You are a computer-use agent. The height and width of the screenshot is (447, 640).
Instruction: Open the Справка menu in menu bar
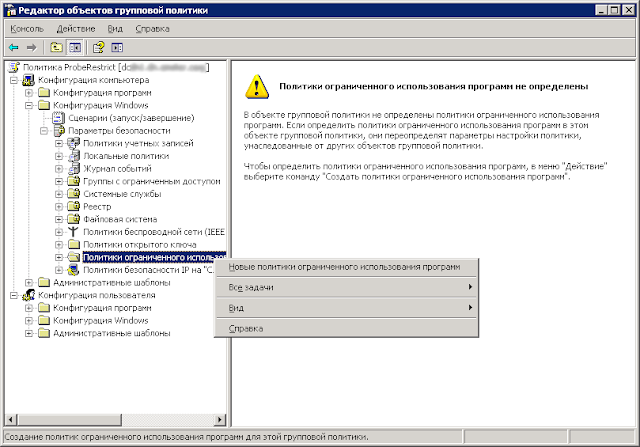152,29
